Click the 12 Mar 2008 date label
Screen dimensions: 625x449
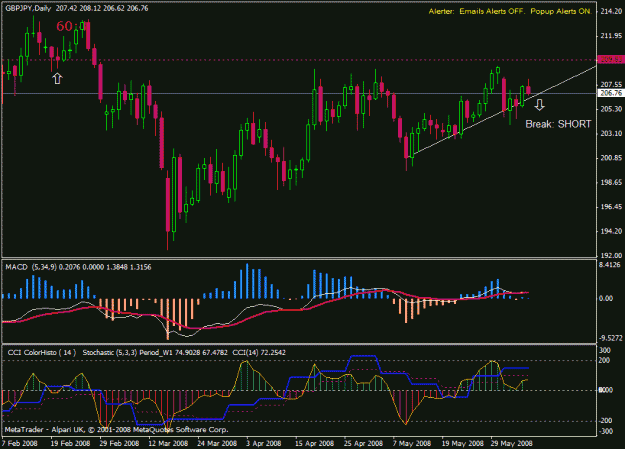pyautogui.click(x=168, y=443)
